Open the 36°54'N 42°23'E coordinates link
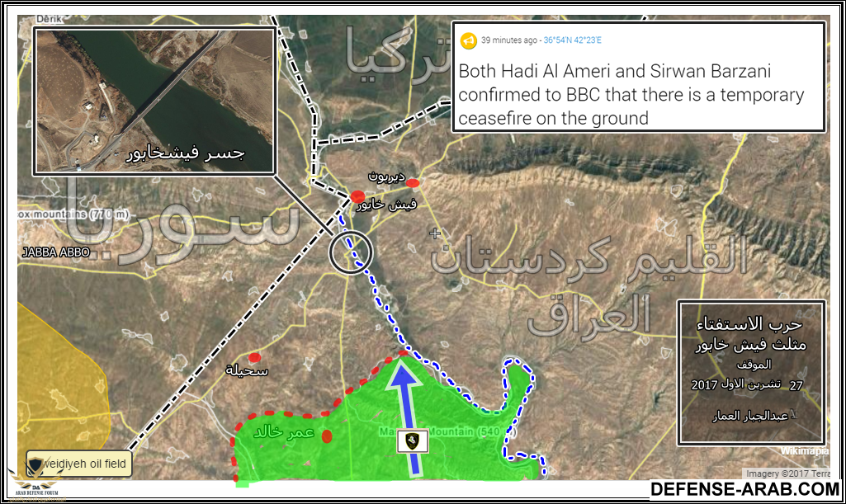The height and width of the screenshot is (504, 846). (572, 40)
